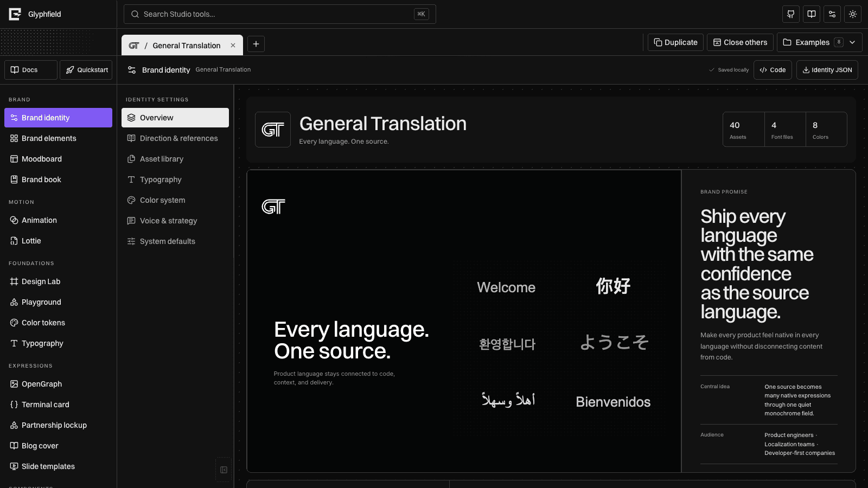Click the 'Welcome' text in preview
This screenshot has width=868, height=488.
pyautogui.click(x=506, y=287)
